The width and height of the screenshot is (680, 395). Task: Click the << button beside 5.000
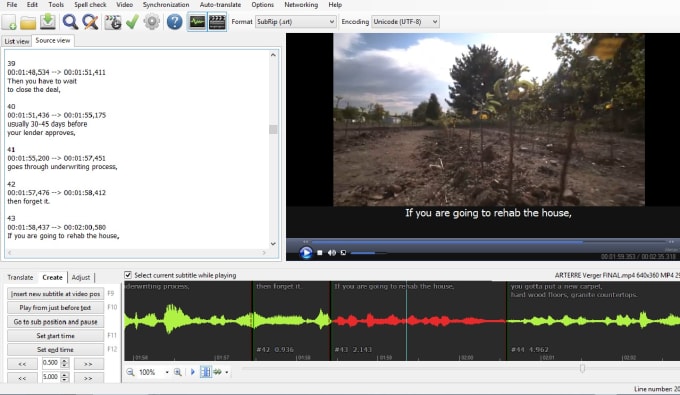click(x=22, y=378)
